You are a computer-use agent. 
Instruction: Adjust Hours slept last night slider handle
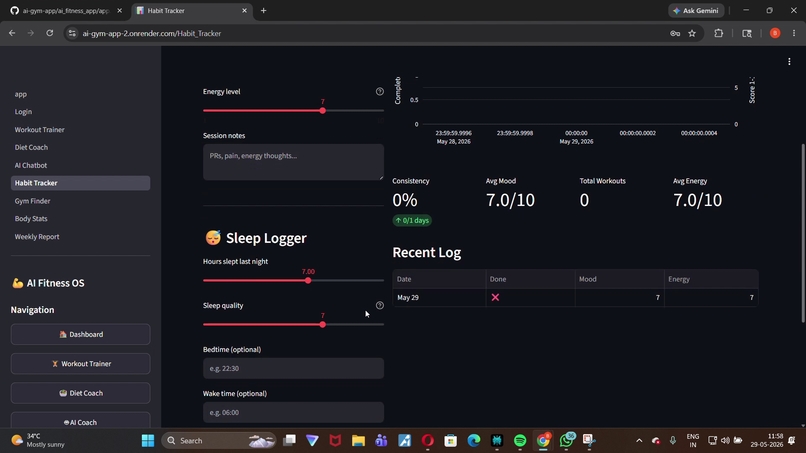[308, 280]
